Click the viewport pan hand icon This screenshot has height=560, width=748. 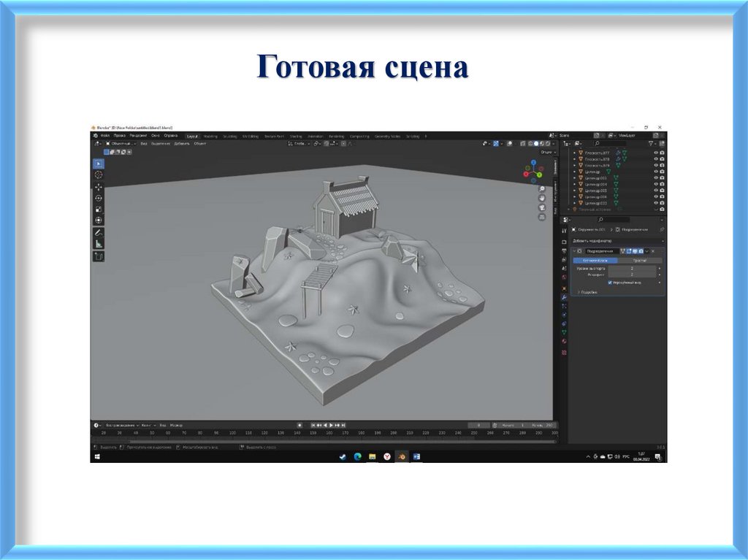pyautogui.click(x=542, y=198)
